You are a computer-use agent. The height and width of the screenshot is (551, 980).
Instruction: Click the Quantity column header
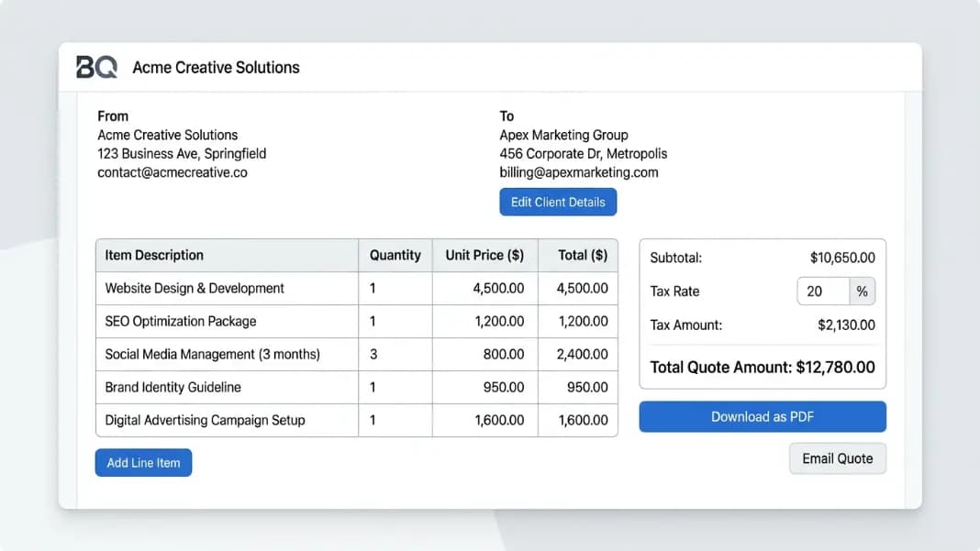[395, 255]
